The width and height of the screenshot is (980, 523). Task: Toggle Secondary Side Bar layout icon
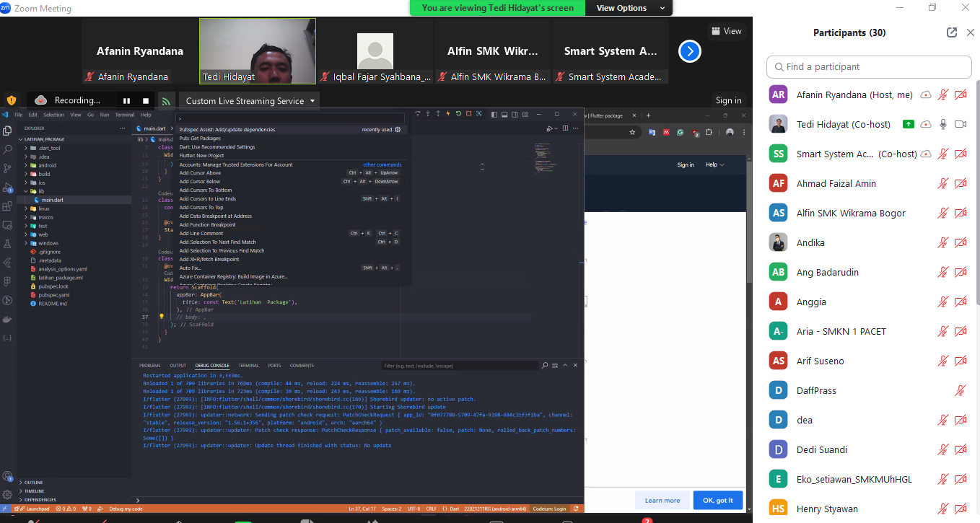[515, 114]
